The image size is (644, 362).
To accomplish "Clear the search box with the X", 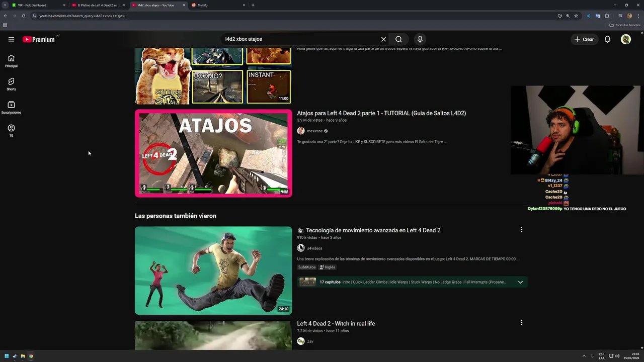I will coord(383,39).
